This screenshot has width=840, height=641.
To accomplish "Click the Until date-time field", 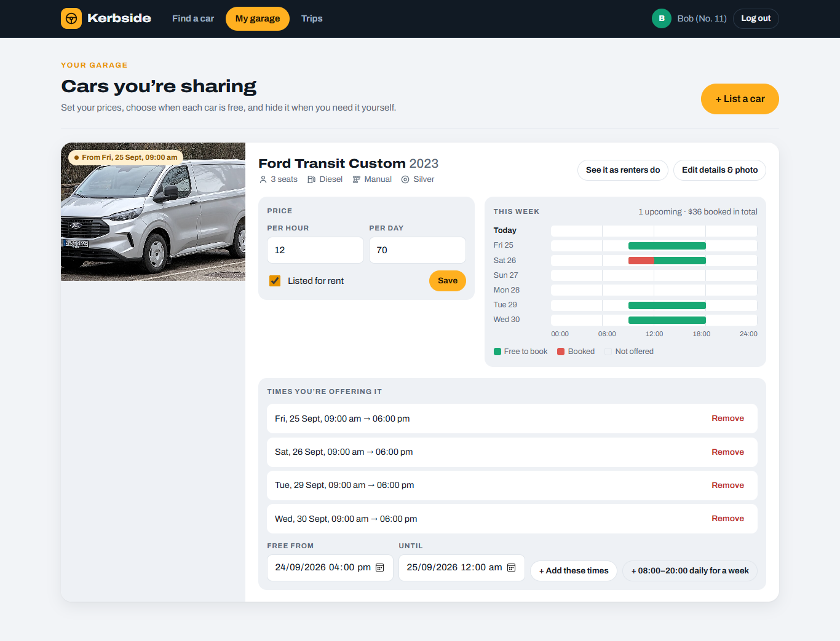I will coord(461,568).
